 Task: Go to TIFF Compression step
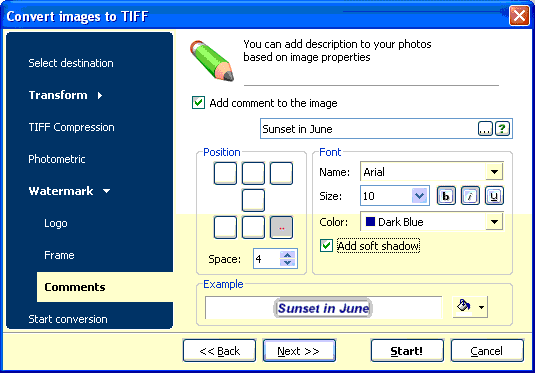(x=71, y=127)
